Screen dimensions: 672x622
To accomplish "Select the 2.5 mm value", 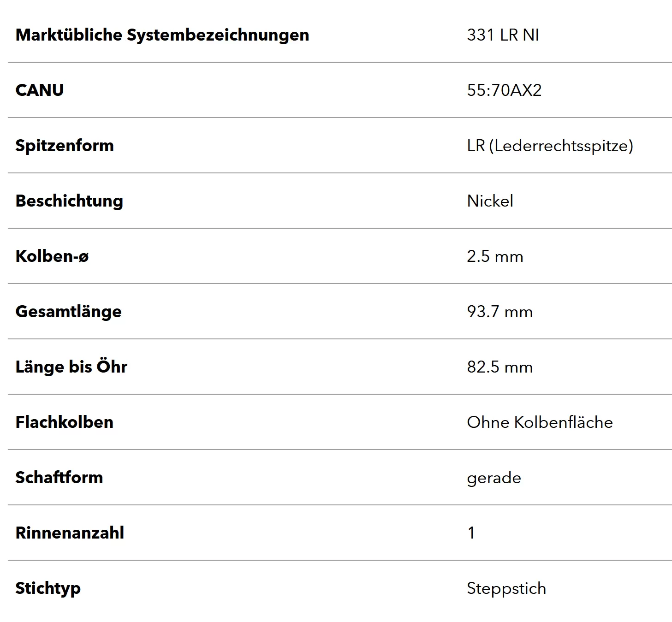I will [x=495, y=256].
